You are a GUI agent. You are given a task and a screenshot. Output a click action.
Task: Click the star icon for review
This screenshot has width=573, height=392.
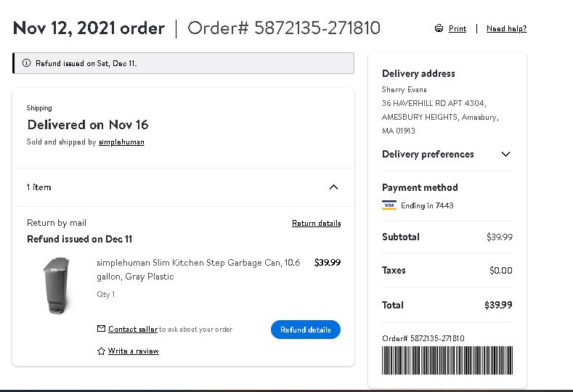point(101,351)
